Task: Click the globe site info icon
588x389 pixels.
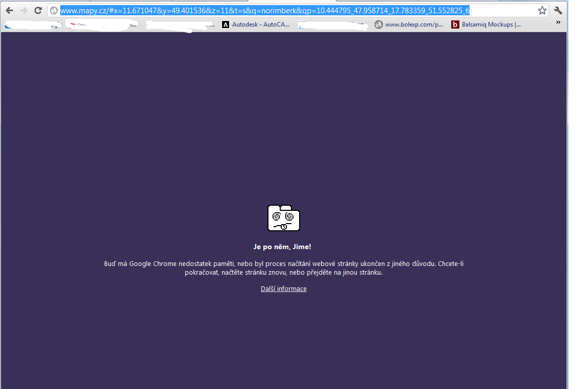Action: pyautogui.click(x=54, y=11)
